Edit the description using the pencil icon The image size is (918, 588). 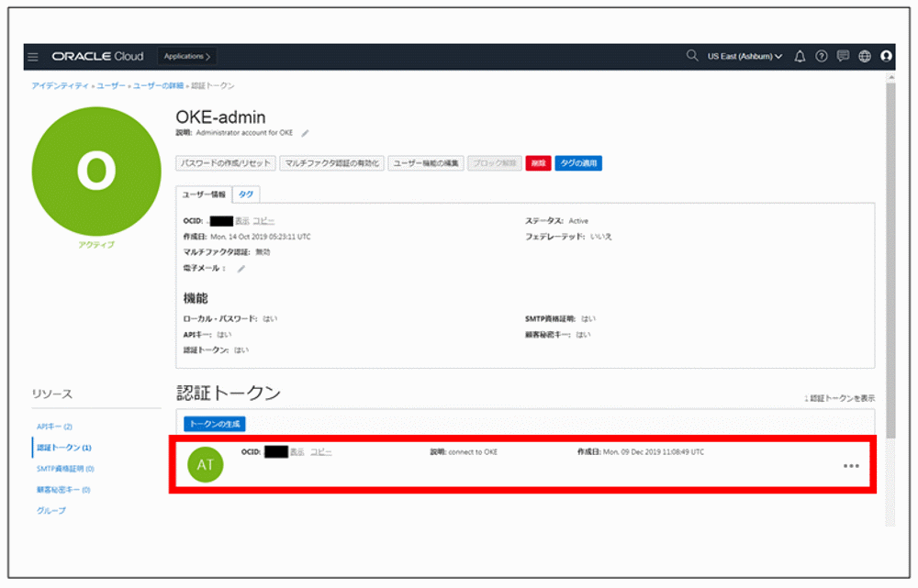(304, 132)
